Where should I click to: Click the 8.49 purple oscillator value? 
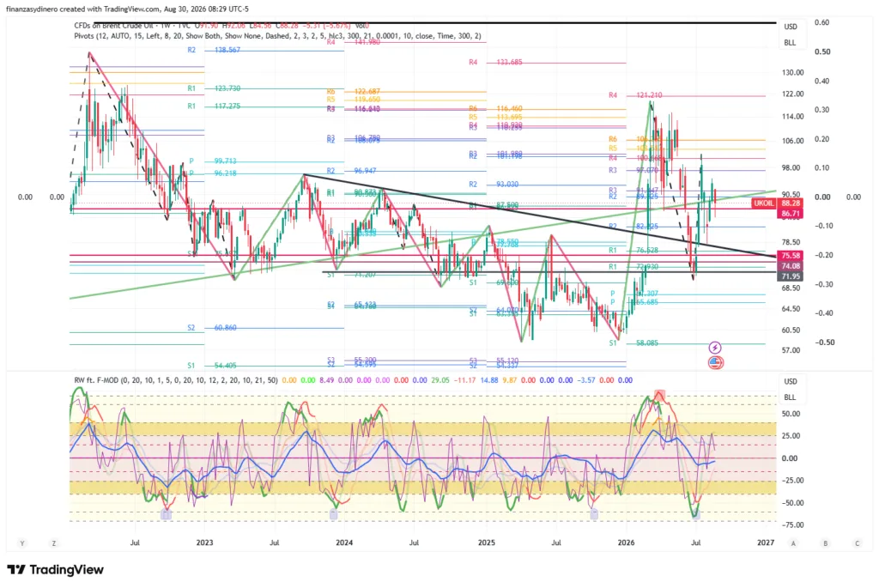point(327,380)
